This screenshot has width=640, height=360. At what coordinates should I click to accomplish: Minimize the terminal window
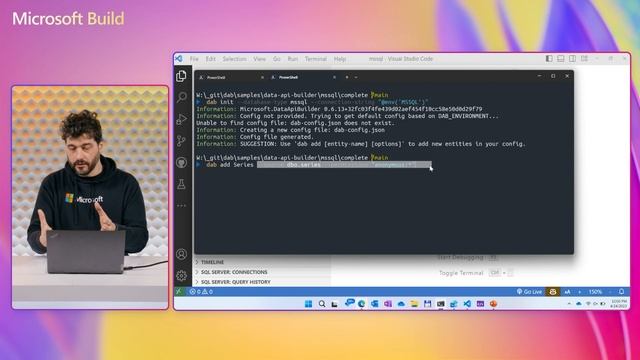pyautogui.click(x=539, y=76)
